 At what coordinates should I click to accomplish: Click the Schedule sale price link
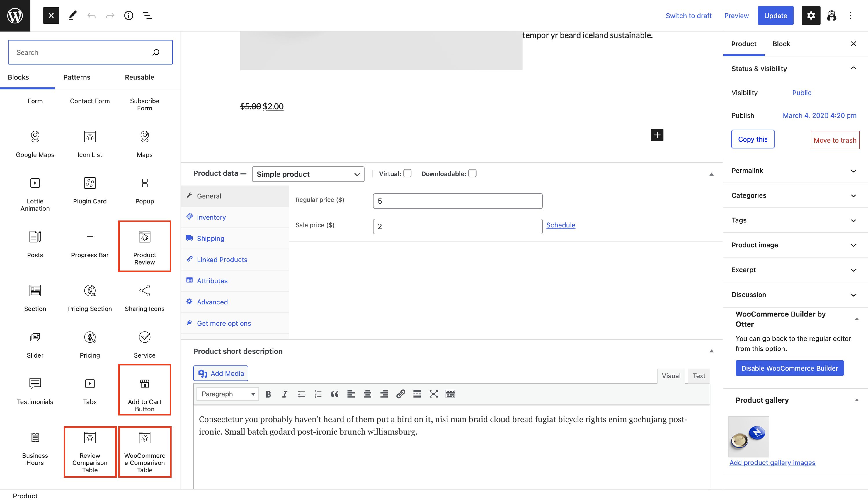coord(560,225)
